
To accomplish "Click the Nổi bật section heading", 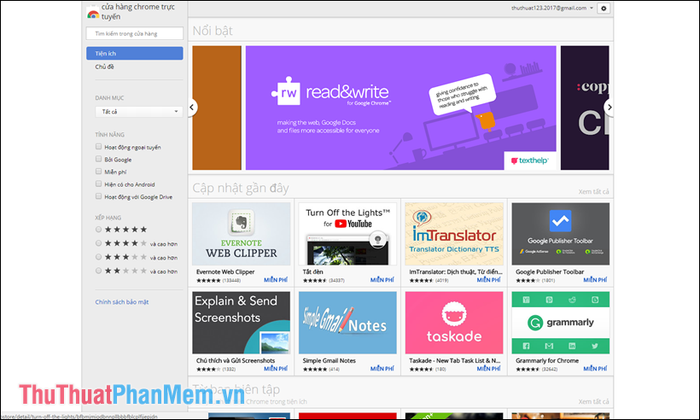I will click(x=212, y=31).
